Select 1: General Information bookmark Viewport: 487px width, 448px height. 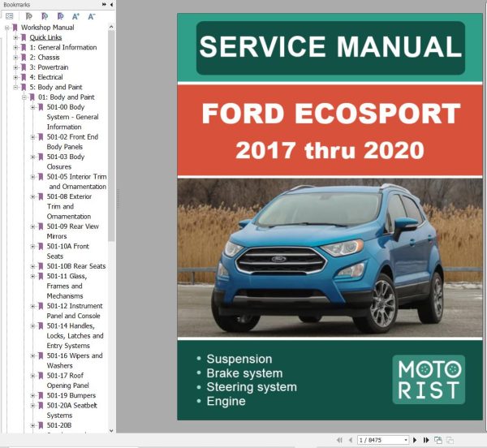(63, 48)
